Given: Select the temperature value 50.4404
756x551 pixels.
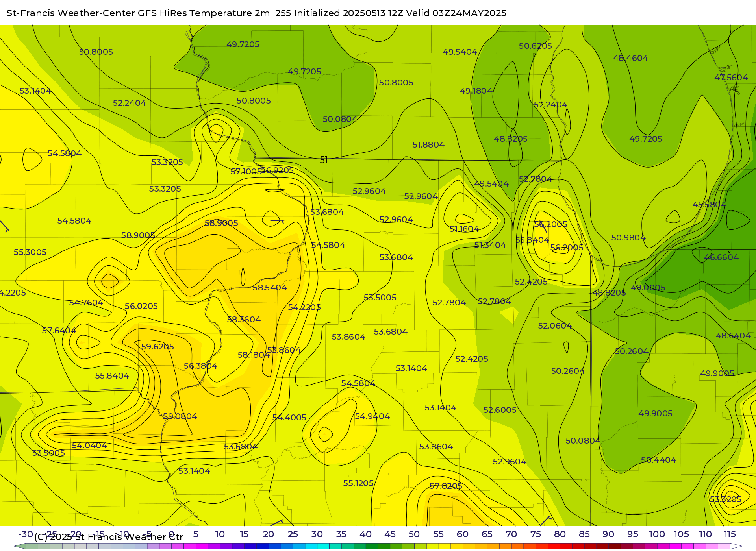Looking at the screenshot, I should 658,460.
